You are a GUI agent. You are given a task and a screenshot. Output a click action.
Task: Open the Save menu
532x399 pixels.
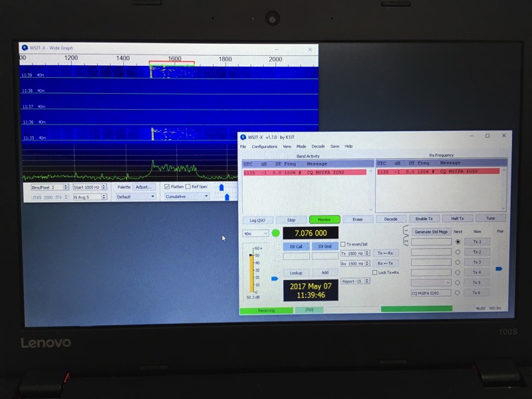coord(335,146)
